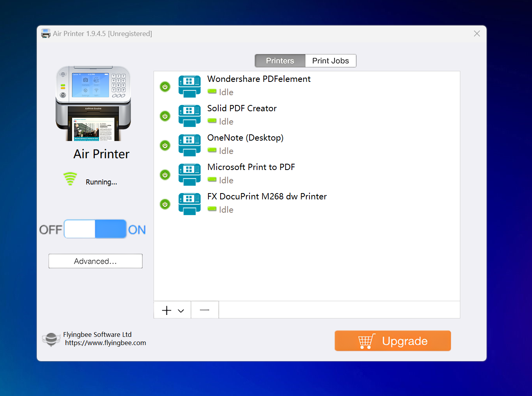Screen dimensions: 532x396
Task: Click the Idle status text under Solid PDF Creator
Action: [226, 121]
